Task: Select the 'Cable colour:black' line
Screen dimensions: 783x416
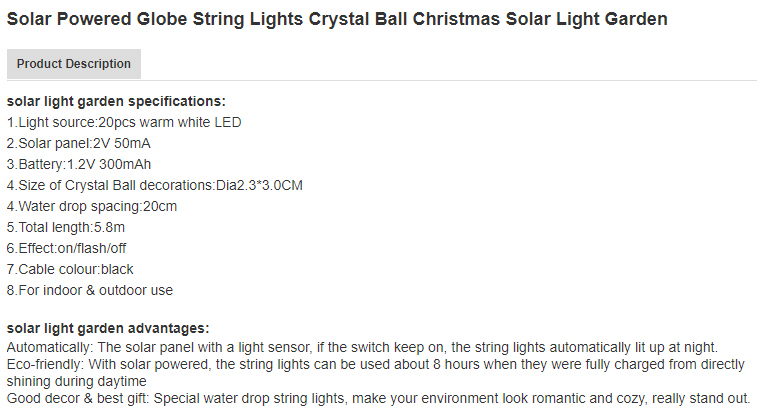Action: click(x=70, y=269)
